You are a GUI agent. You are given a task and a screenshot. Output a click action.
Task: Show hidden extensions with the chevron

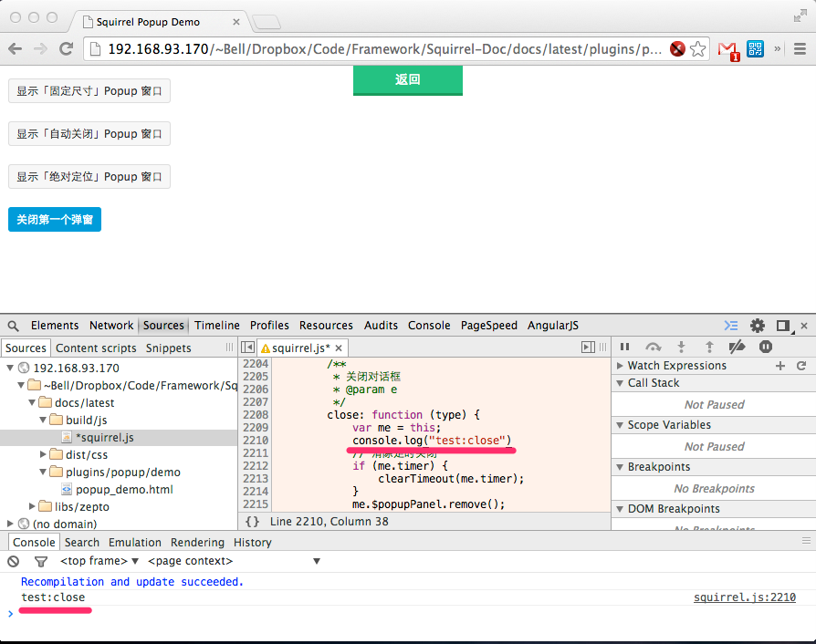(778, 49)
